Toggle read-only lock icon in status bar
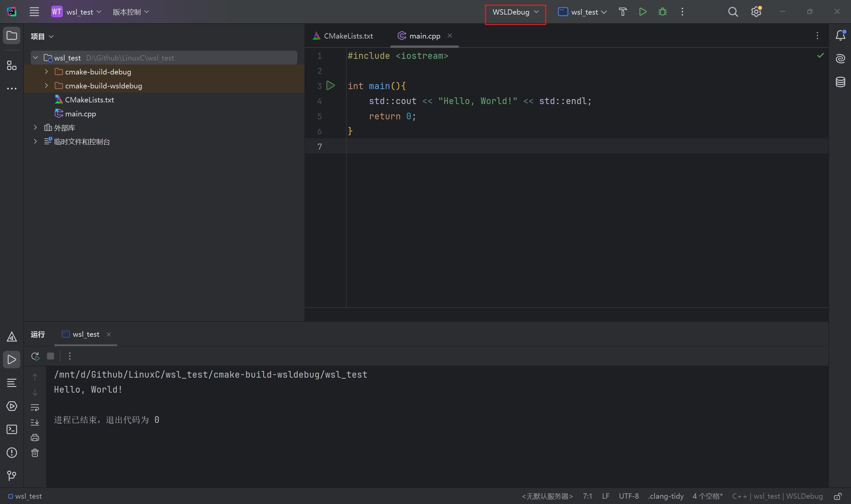 [x=838, y=496]
